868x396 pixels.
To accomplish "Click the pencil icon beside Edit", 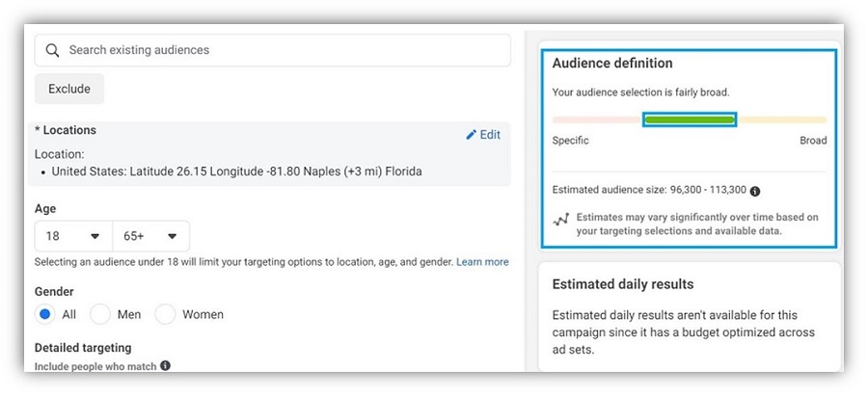I will click(471, 134).
